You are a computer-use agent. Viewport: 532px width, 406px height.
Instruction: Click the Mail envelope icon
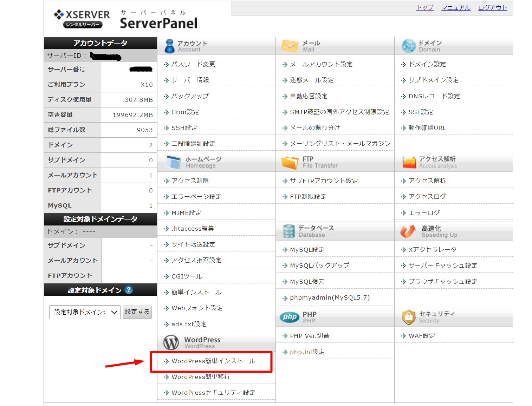click(x=290, y=46)
